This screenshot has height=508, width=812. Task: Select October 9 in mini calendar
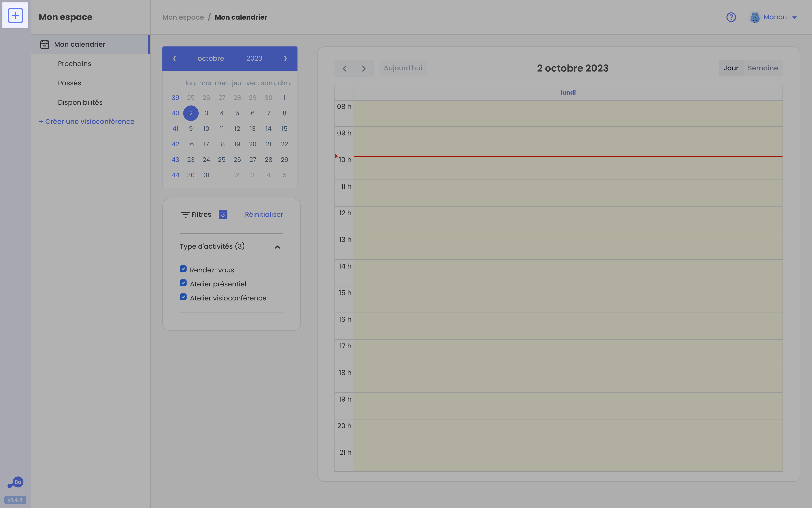pyautogui.click(x=191, y=129)
